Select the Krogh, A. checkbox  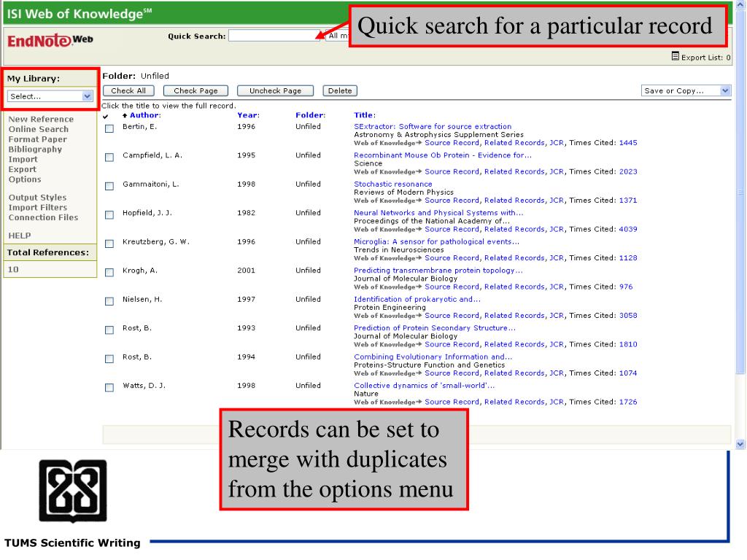(109, 273)
